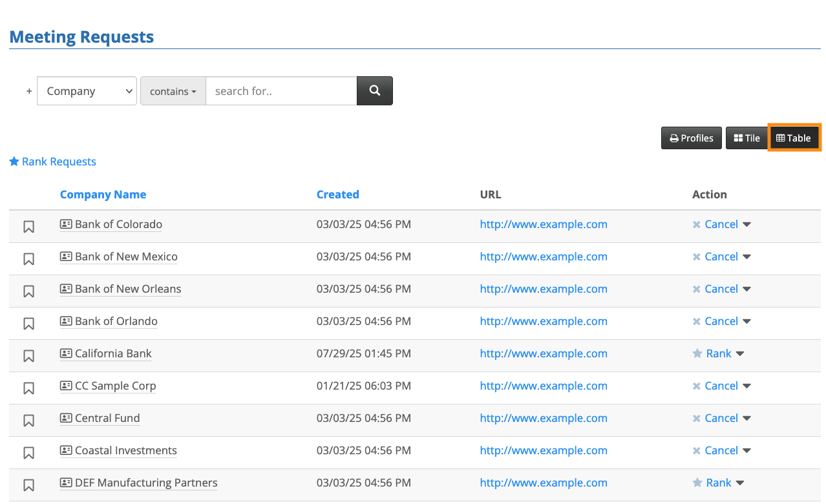Click the plus icon beside Company filter
This screenshot has height=504, width=826.
[x=29, y=92]
